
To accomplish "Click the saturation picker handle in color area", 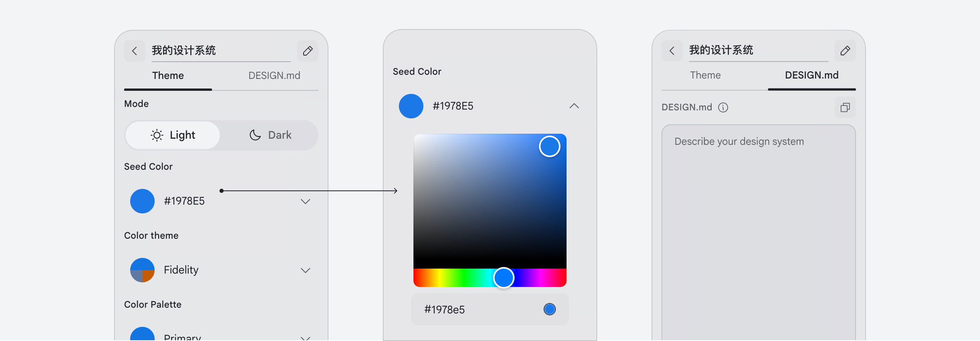I will click(x=549, y=146).
